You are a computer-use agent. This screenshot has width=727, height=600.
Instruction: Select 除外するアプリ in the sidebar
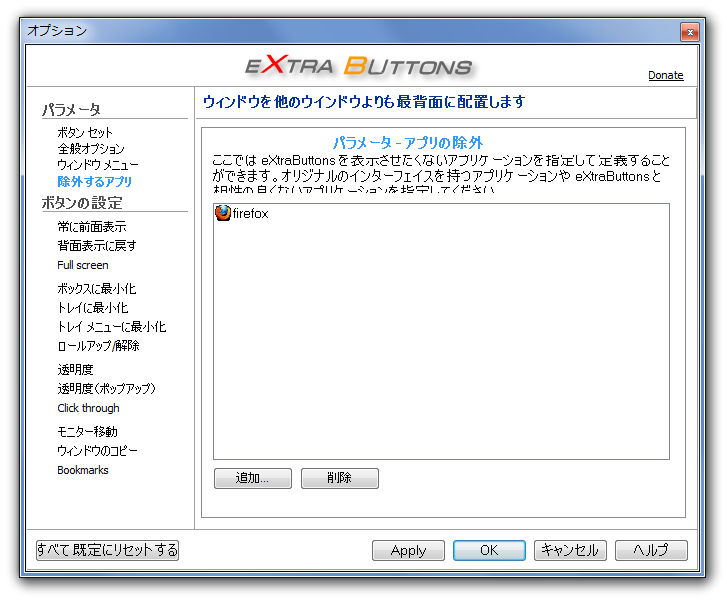(95, 181)
